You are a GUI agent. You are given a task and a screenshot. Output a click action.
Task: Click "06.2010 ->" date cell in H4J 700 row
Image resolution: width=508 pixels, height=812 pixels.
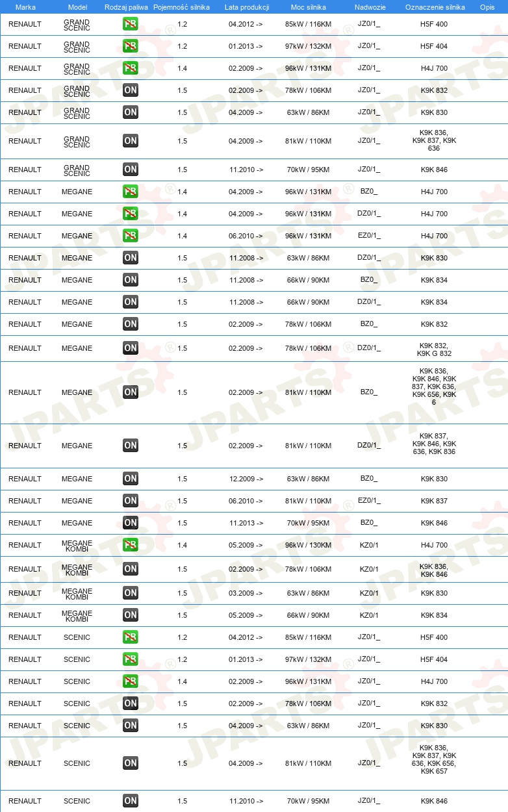[246, 236]
